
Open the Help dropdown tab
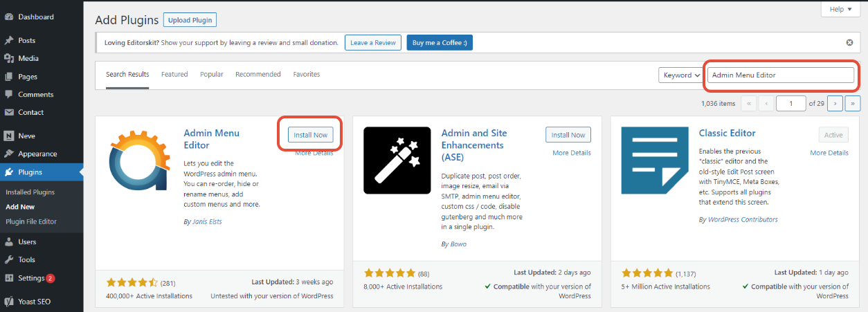coord(840,9)
